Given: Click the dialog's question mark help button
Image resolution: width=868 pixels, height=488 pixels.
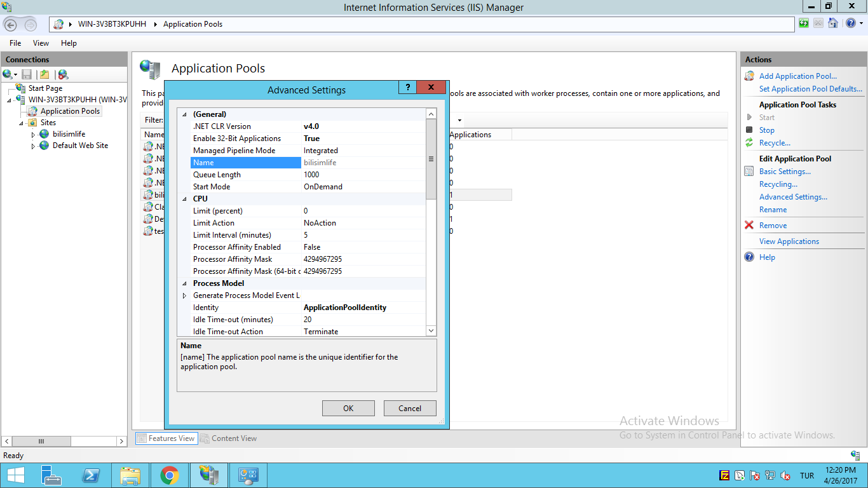Looking at the screenshot, I should click(407, 88).
